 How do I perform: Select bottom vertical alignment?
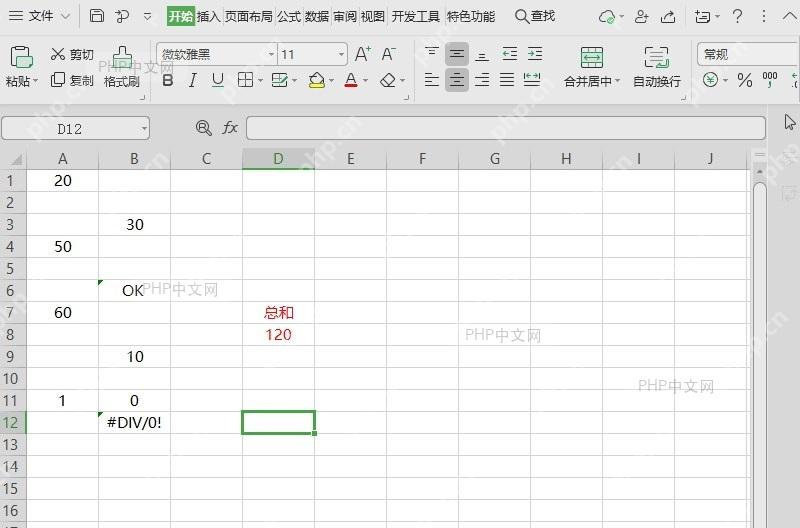click(482, 55)
